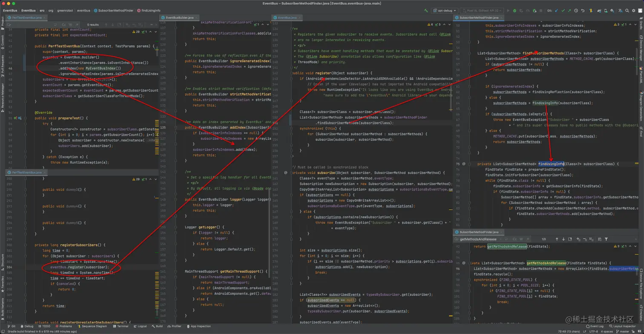644x334 pixels.
Task: Open IDE settings gear icon
Action: [634, 11]
